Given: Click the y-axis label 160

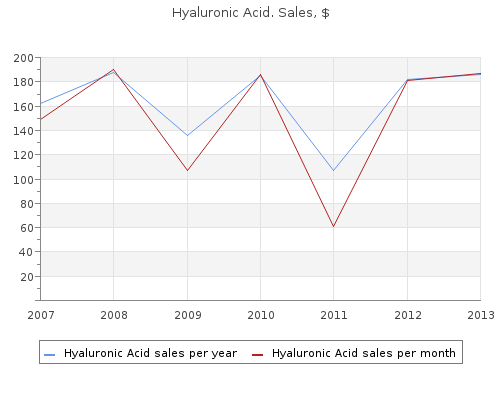Looking at the screenshot, I should pyautogui.click(x=23, y=107).
